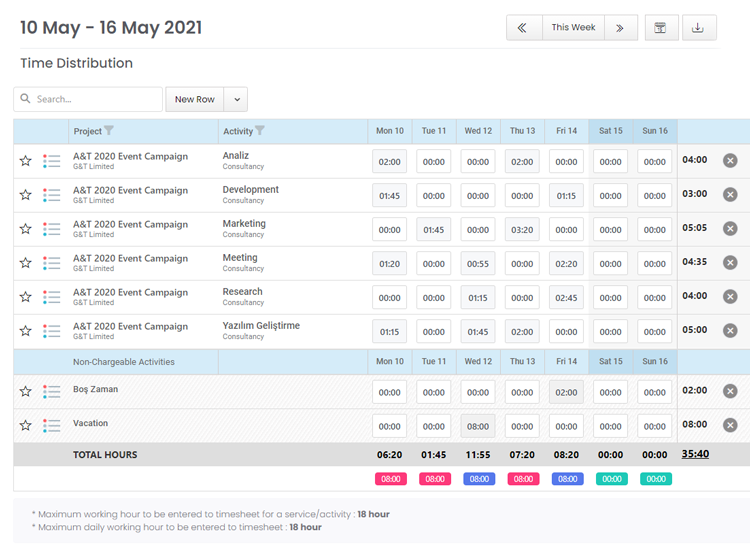Go to next week with double-right arrow

click(x=620, y=28)
